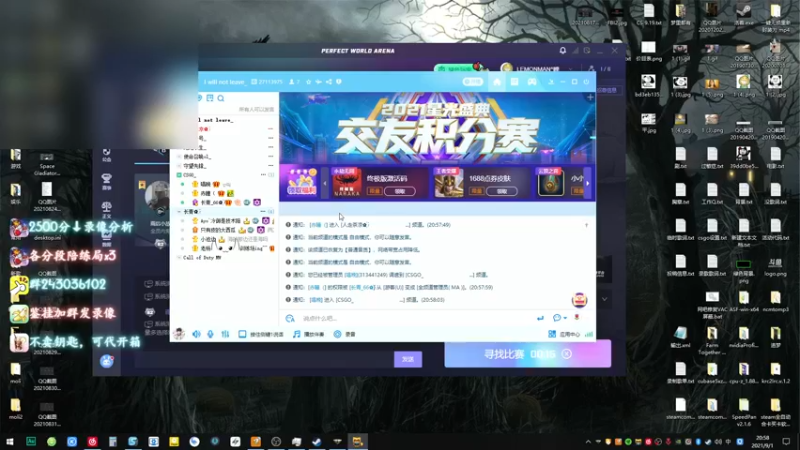This screenshot has height=450, width=800.
Task: Open the channel search magnifier icon
Action: pyautogui.click(x=221, y=98)
